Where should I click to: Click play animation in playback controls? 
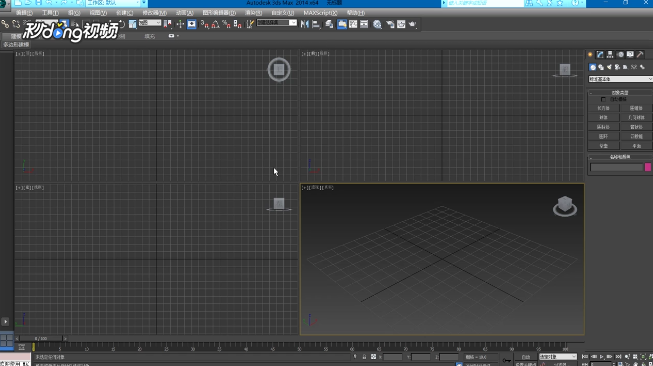602,357
